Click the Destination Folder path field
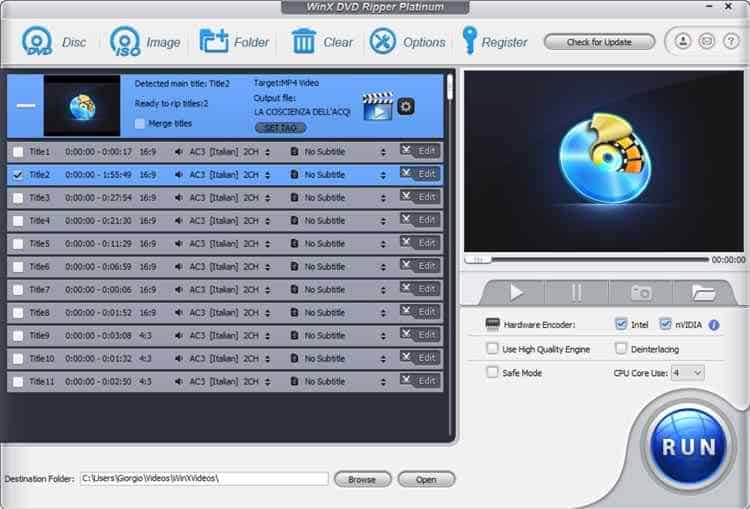 (204, 479)
